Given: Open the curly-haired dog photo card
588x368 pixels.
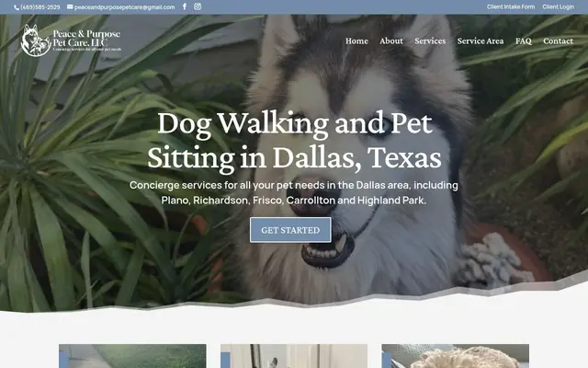Looking at the screenshot, I should [x=456, y=356].
